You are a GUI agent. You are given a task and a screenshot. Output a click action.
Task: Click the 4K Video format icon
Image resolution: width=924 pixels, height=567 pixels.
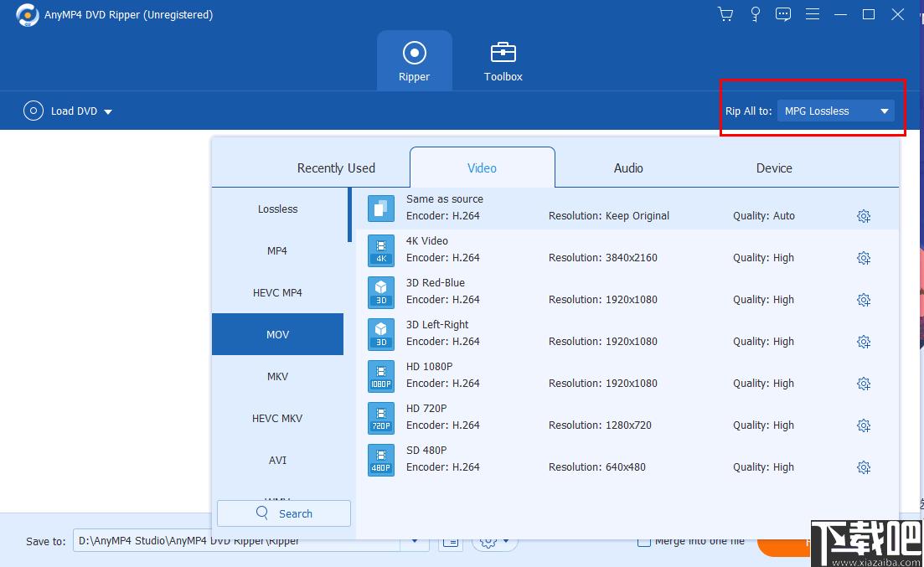[381, 250]
